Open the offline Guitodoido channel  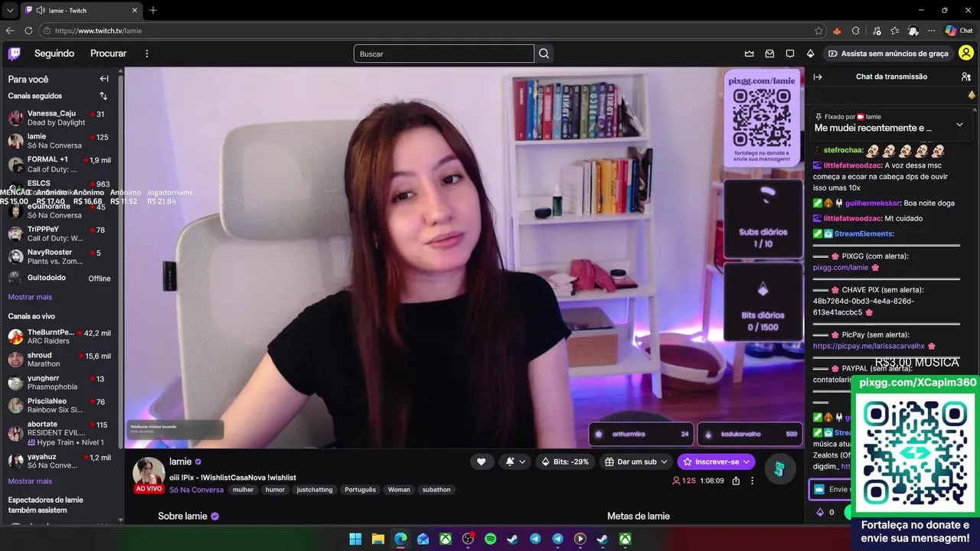tap(59, 278)
